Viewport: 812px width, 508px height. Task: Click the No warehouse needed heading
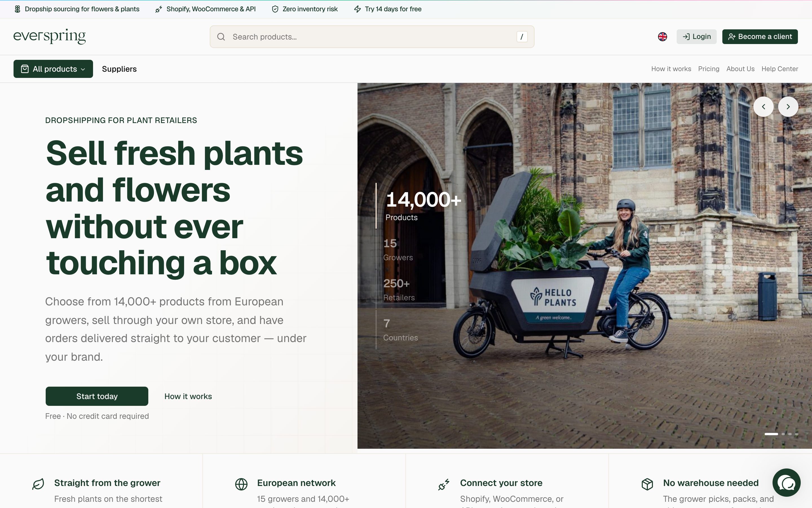click(711, 483)
